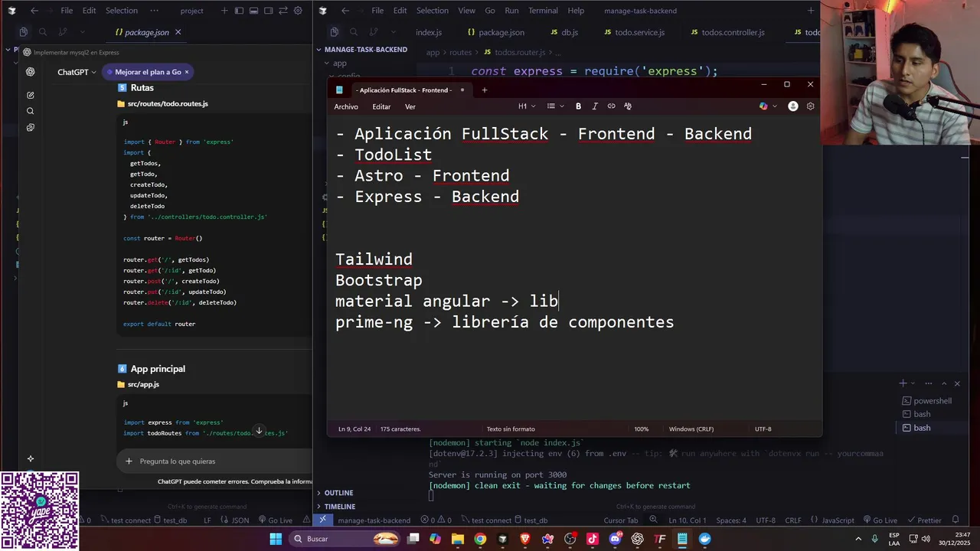Open settings gear in project window title bar

coord(298,11)
